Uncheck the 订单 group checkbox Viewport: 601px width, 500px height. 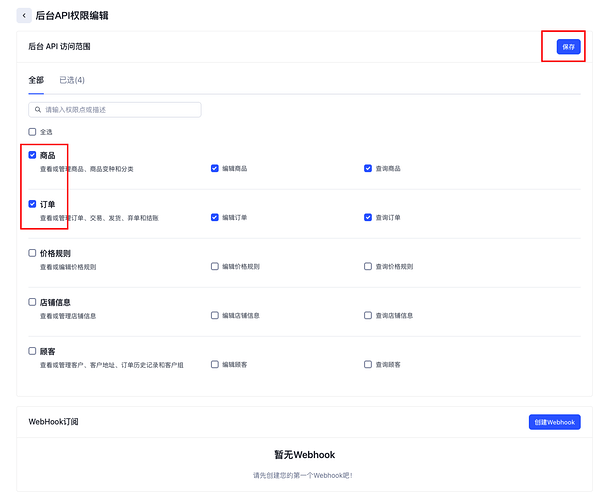(x=32, y=204)
